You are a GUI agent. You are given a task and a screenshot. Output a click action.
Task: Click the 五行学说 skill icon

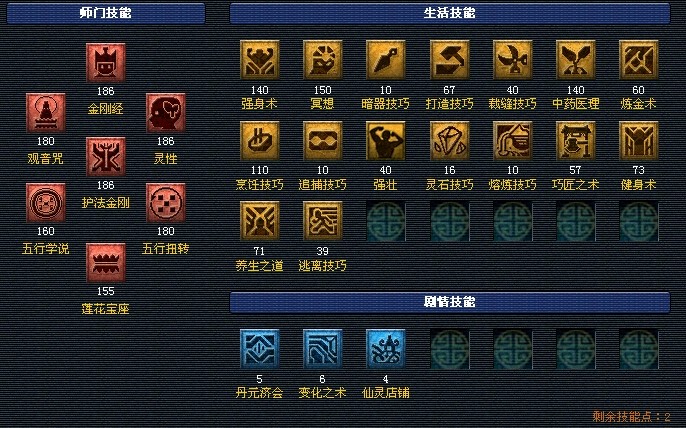[x=46, y=203]
